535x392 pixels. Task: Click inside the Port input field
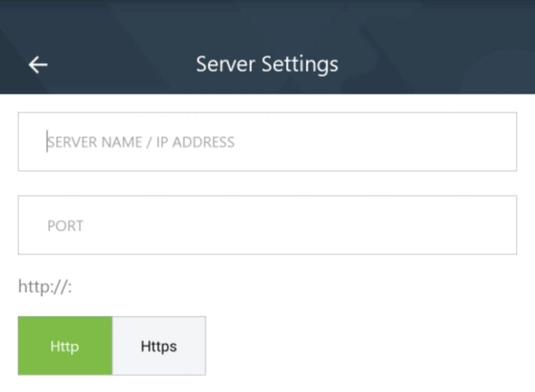point(267,225)
